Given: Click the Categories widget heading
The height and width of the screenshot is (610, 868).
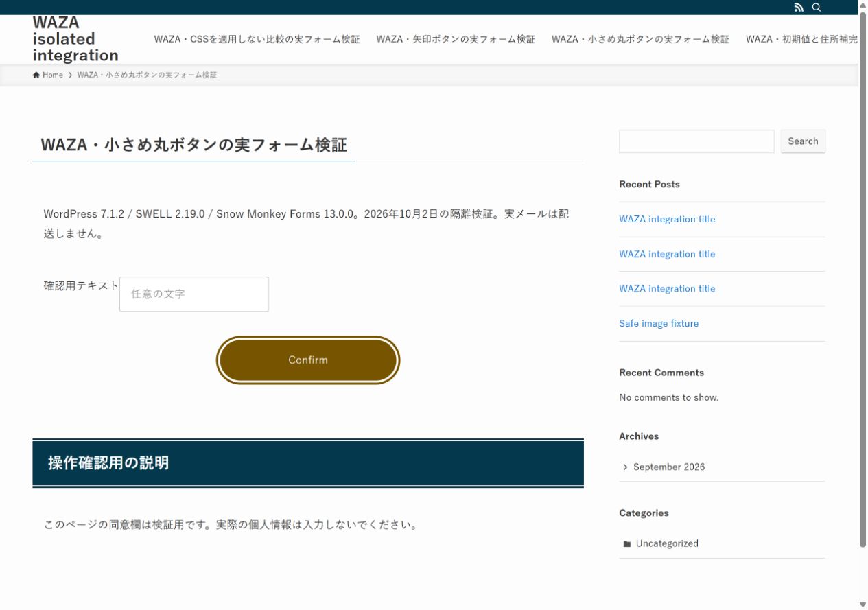Looking at the screenshot, I should tap(644, 513).
